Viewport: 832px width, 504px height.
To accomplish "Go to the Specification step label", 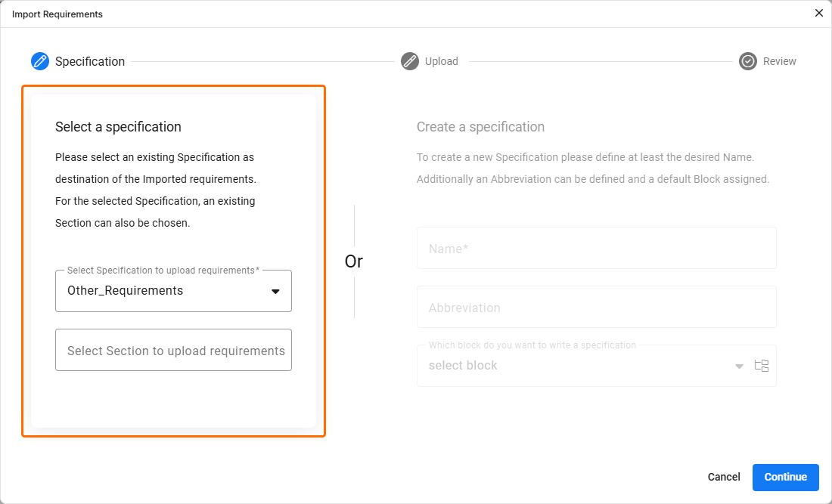I will coord(90,61).
